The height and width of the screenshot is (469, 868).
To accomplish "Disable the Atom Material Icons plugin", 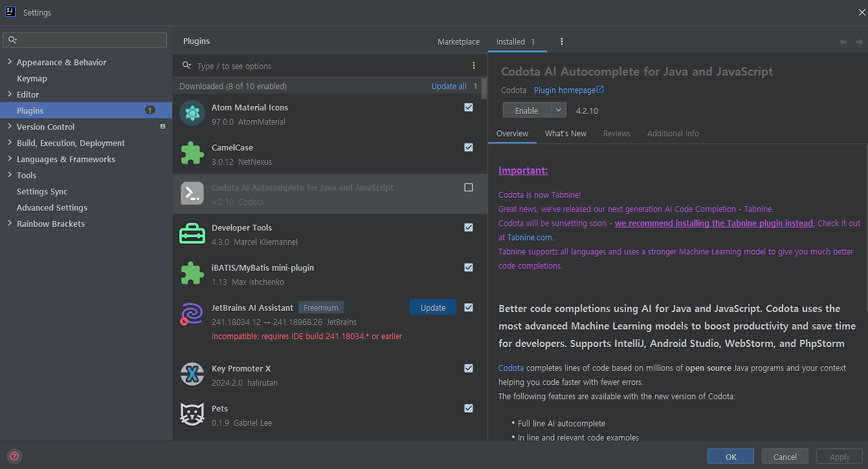I will point(469,107).
